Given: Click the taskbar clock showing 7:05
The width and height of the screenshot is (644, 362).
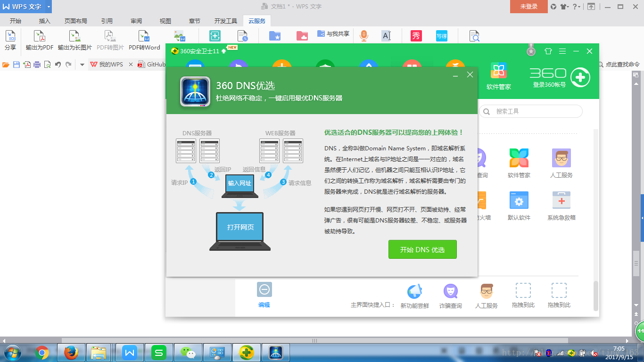Looking at the screenshot, I should [x=619, y=353].
